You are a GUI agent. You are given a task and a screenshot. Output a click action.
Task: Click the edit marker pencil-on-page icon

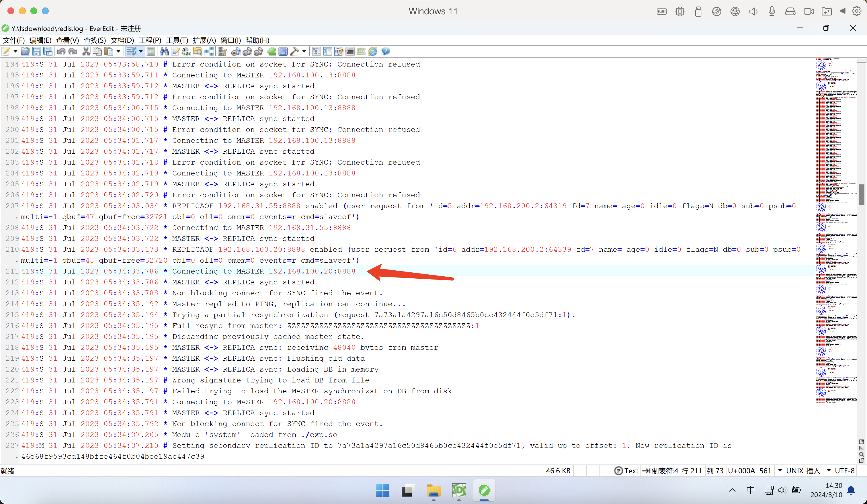175,52
